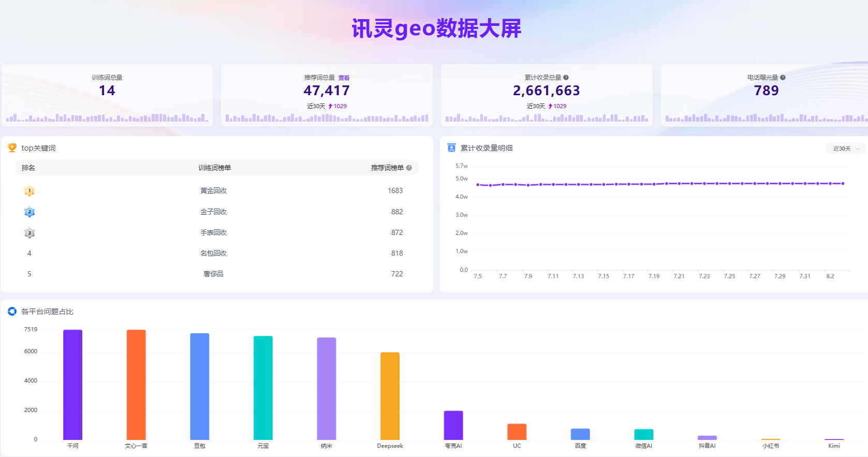Open the 近30天 time range dropdown
This screenshot has width=868, height=457.
[846, 149]
